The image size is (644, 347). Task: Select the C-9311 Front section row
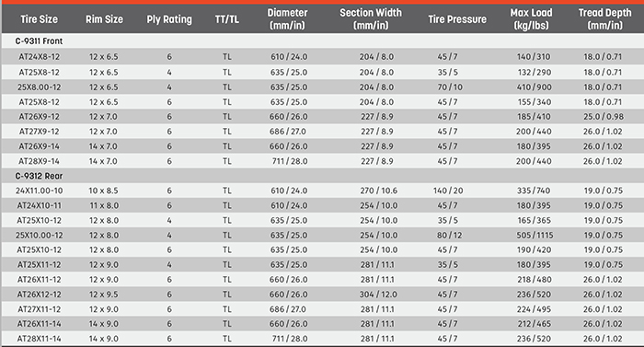[x=322, y=41]
